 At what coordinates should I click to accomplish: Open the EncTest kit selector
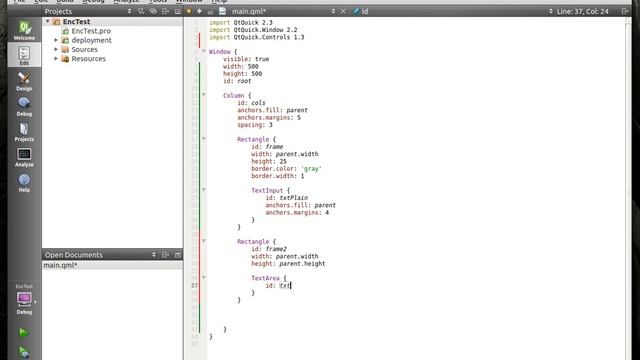(x=24, y=300)
